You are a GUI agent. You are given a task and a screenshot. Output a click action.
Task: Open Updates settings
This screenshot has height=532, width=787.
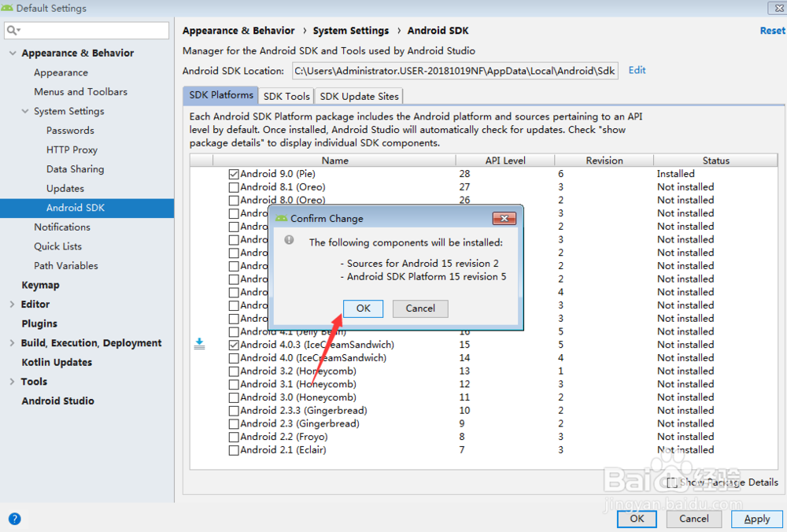tap(65, 189)
